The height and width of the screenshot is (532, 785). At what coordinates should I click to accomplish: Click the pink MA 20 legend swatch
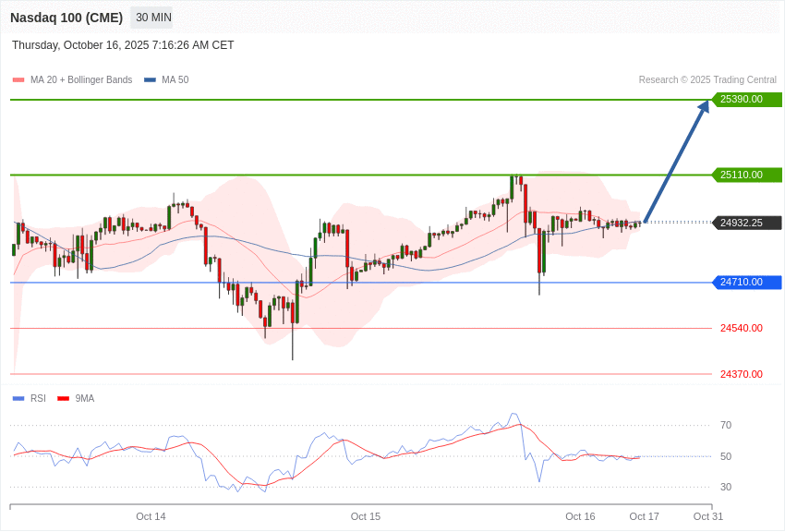tap(18, 80)
